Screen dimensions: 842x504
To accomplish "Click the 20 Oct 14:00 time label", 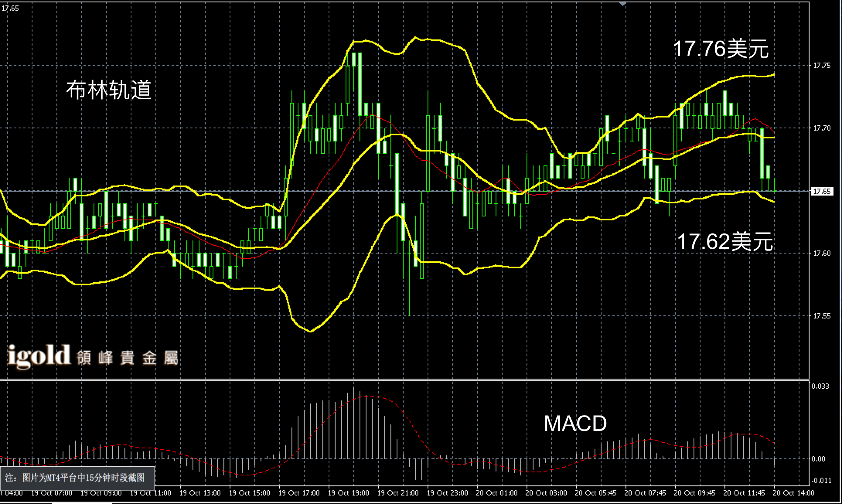I will tap(793, 493).
